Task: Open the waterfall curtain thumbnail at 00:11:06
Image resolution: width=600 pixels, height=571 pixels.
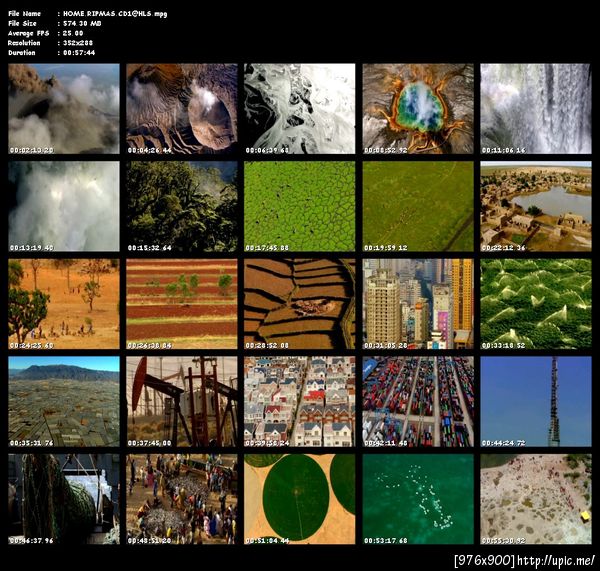Action: pyautogui.click(x=536, y=109)
